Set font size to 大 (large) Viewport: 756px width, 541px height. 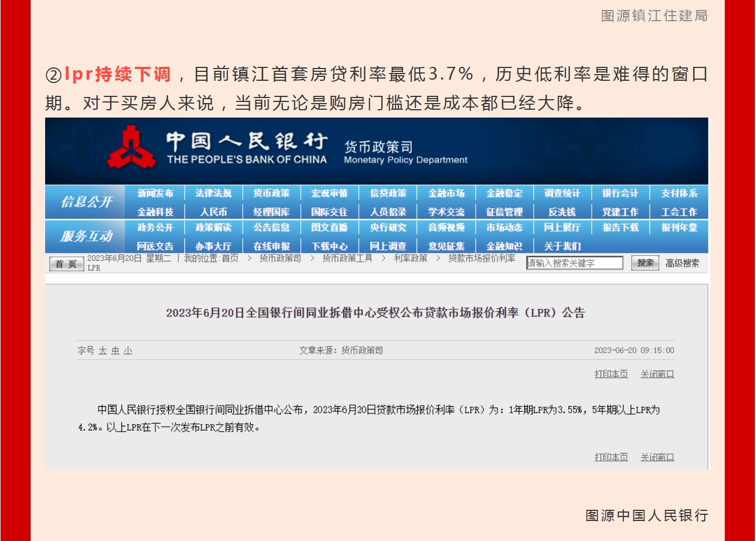[x=103, y=350]
